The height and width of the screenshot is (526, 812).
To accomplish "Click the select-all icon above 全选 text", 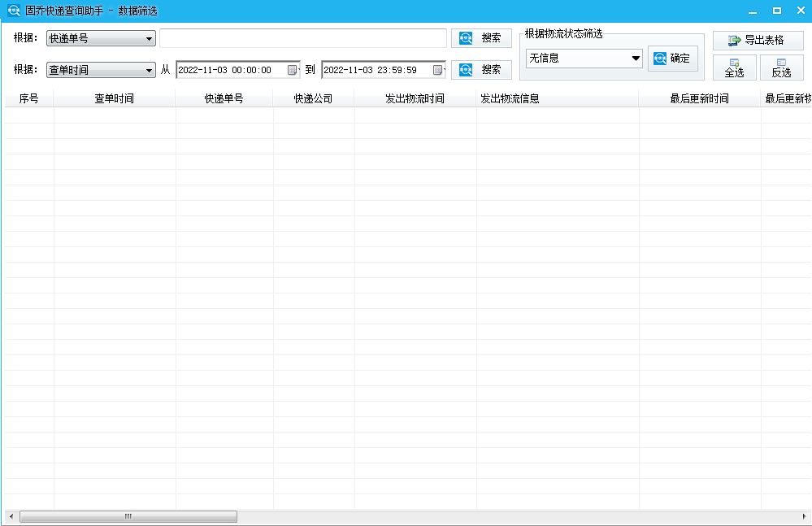I will coord(734,62).
